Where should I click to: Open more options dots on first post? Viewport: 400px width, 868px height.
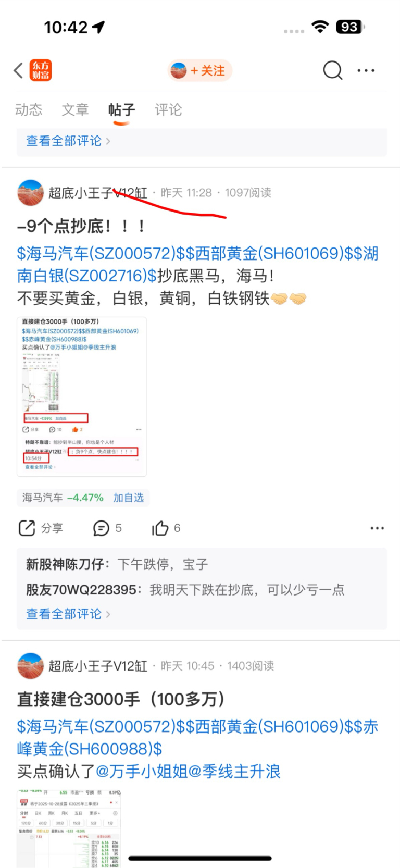pos(377,528)
